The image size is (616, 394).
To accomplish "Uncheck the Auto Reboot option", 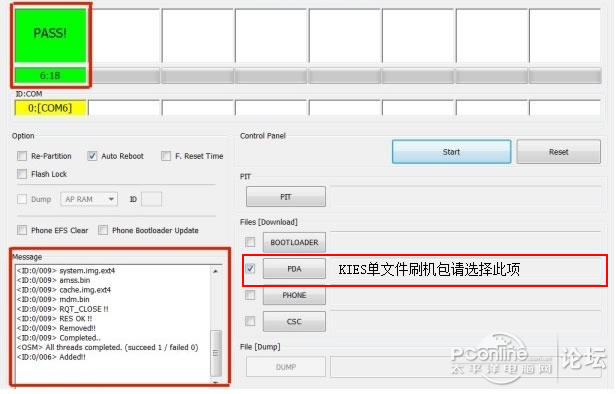I will [92, 156].
